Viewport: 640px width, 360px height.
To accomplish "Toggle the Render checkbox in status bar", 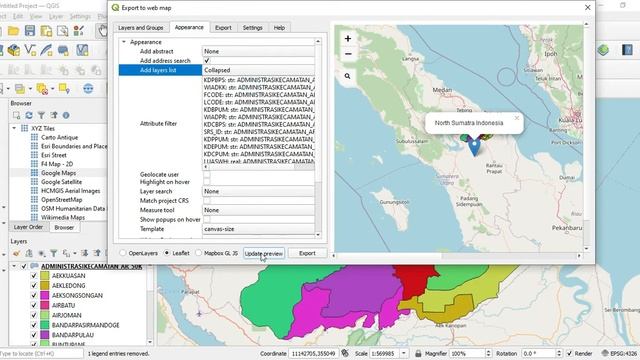I will coord(569,353).
